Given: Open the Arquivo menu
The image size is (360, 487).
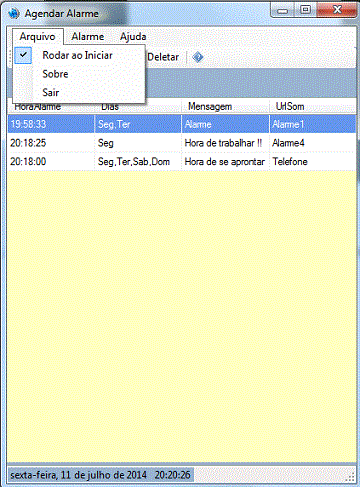Looking at the screenshot, I should (x=37, y=36).
